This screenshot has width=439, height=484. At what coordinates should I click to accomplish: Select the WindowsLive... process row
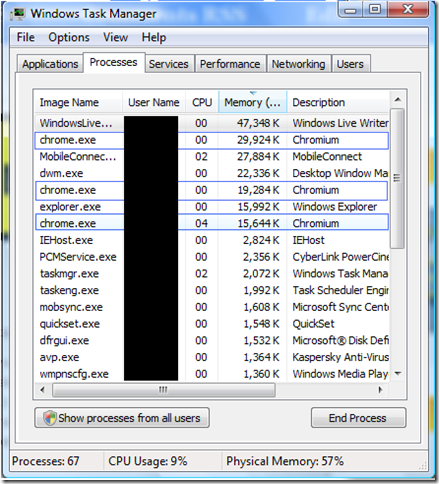point(212,123)
